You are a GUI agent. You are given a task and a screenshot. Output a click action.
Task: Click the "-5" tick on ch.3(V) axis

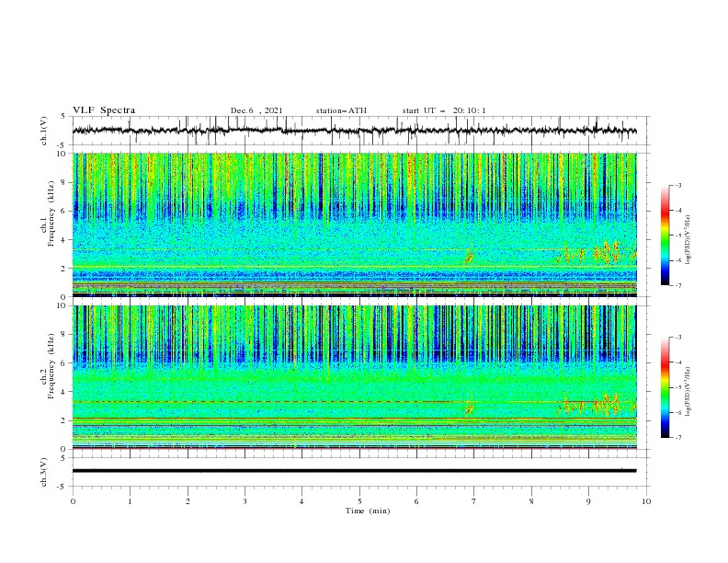point(62,488)
